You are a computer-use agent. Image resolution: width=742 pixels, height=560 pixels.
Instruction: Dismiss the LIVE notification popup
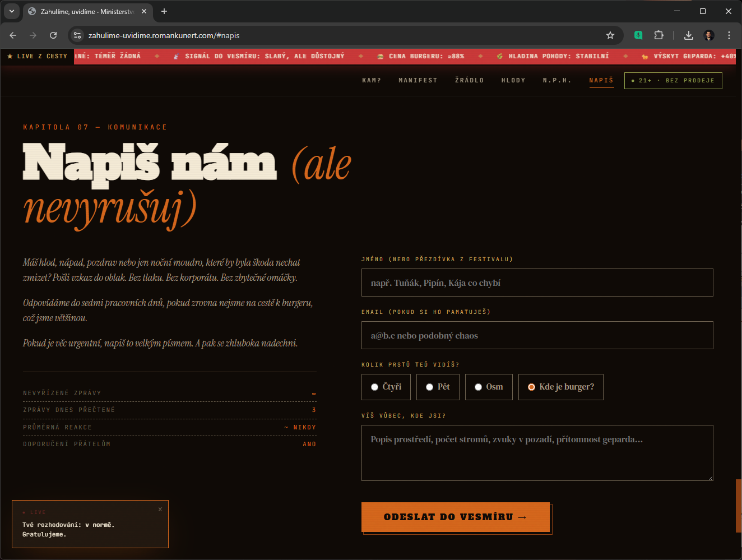(160, 509)
